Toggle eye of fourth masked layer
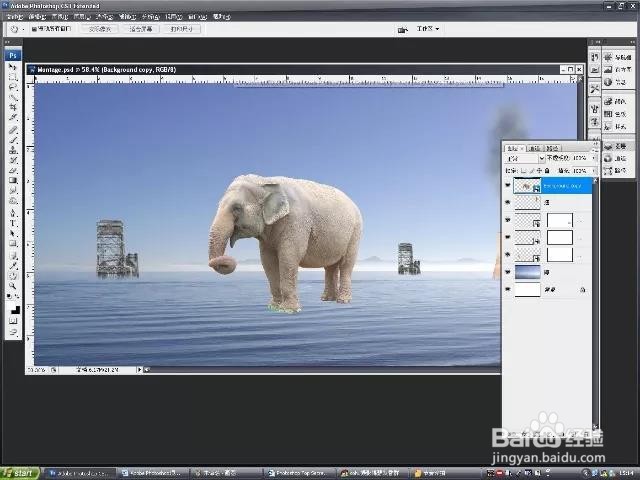Screen dimensions: 640x480 (x=508, y=237)
